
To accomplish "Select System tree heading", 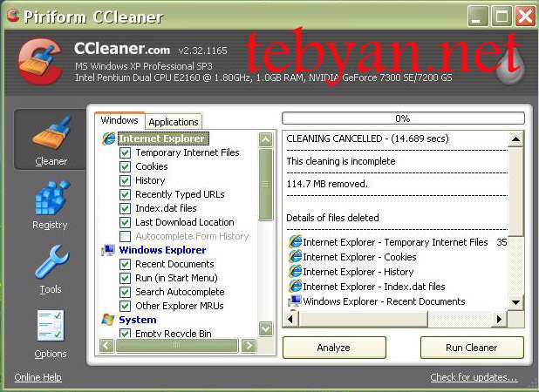I will tap(138, 320).
